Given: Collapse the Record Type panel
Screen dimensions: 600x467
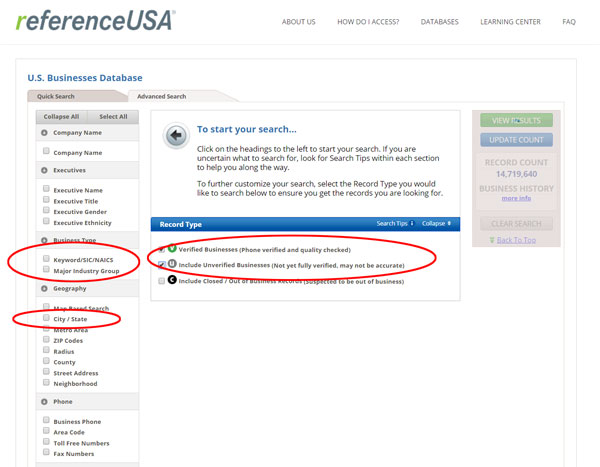Looking at the screenshot, I should [436, 224].
